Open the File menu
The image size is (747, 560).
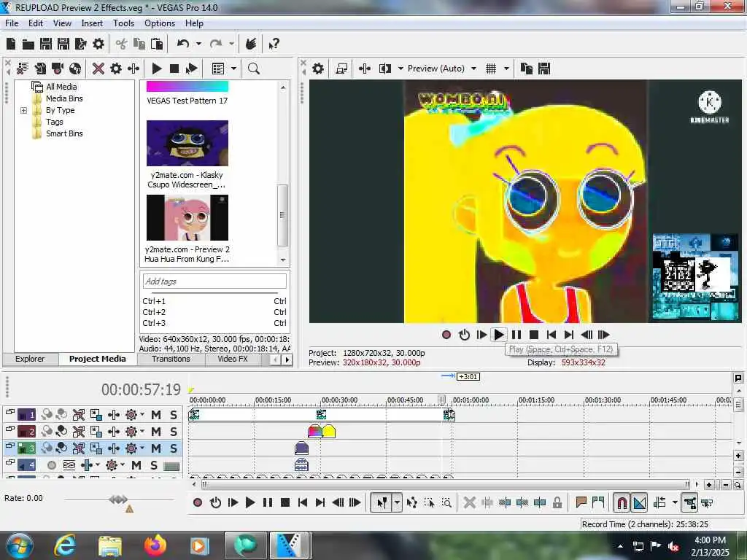(x=12, y=23)
